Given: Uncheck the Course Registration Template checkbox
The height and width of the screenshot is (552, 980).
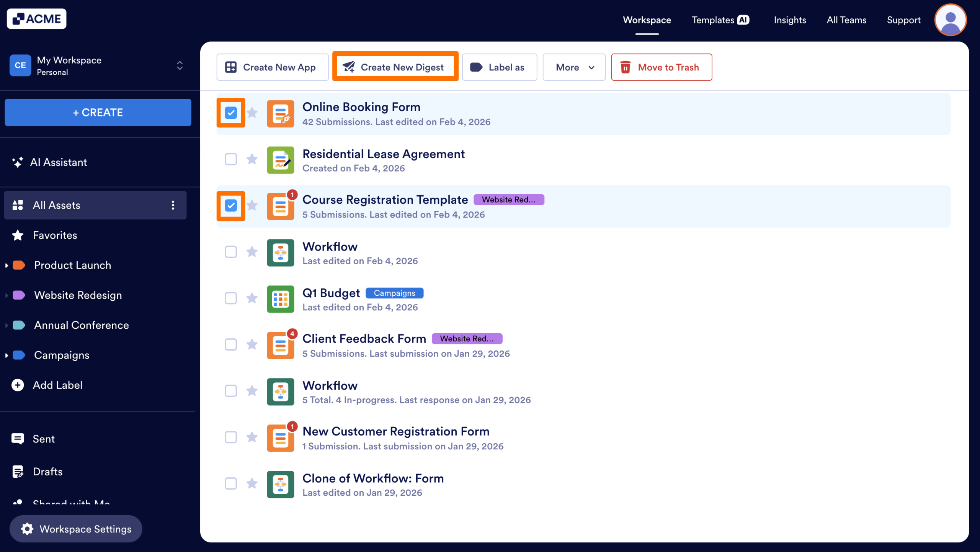Looking at the screenshot, I should point(230,206).
